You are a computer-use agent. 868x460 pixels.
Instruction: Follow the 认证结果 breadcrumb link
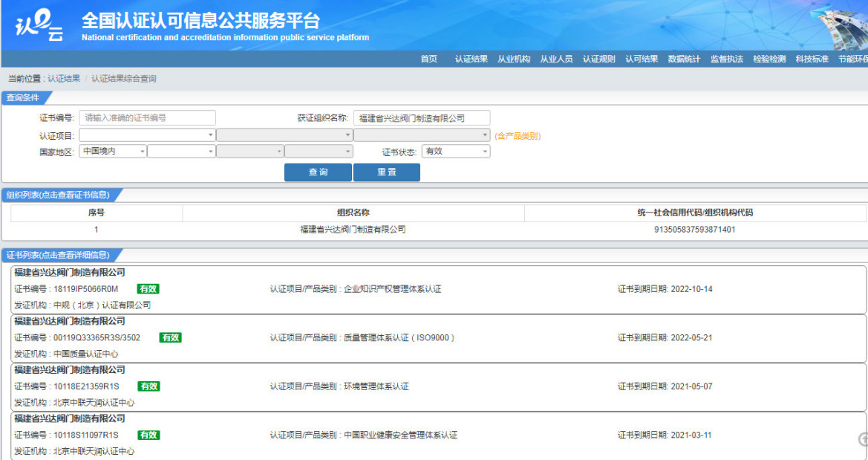click(64, 79)
